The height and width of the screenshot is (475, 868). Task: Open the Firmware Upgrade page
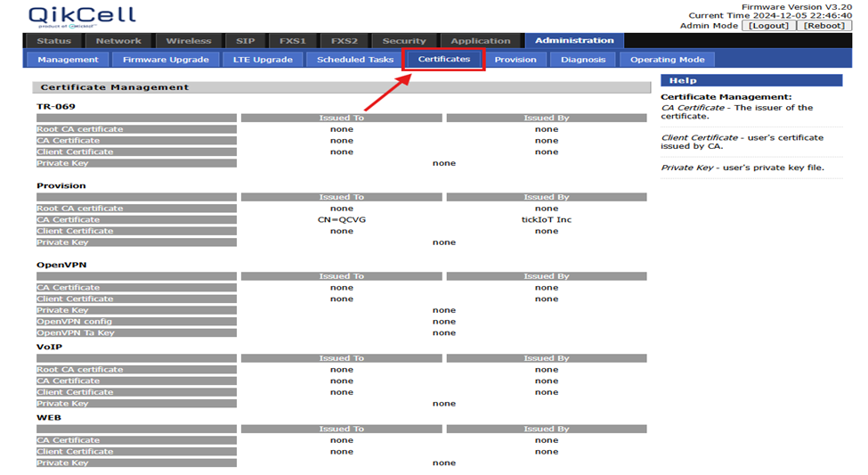point(166,60)
